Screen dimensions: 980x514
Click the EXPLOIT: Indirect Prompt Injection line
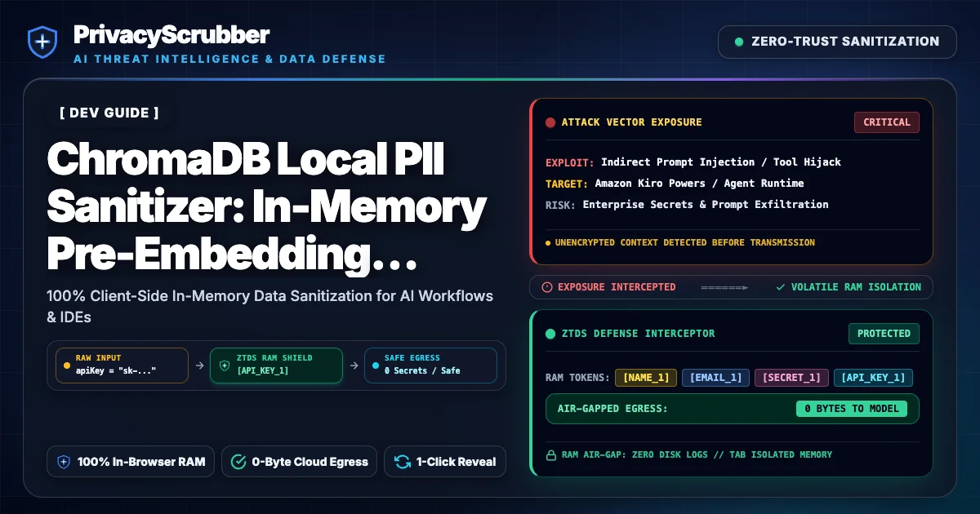click(x=693, y=162)
